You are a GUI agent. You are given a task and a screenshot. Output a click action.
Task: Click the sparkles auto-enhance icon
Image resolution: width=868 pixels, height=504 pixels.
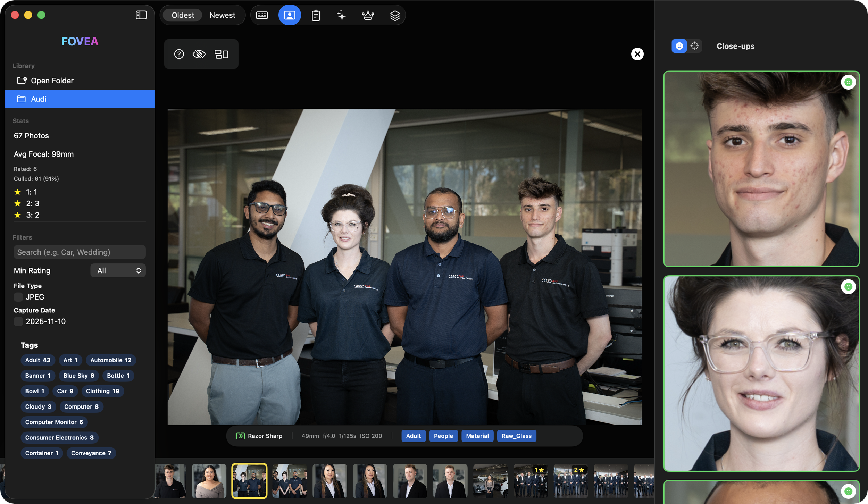(342, 15)
